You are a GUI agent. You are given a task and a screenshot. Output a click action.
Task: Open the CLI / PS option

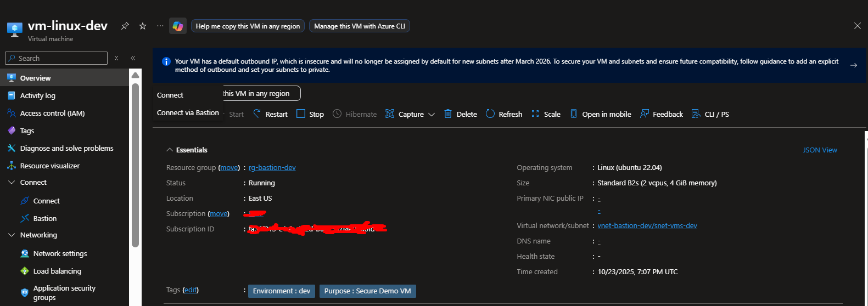click(x=710, y=114)
